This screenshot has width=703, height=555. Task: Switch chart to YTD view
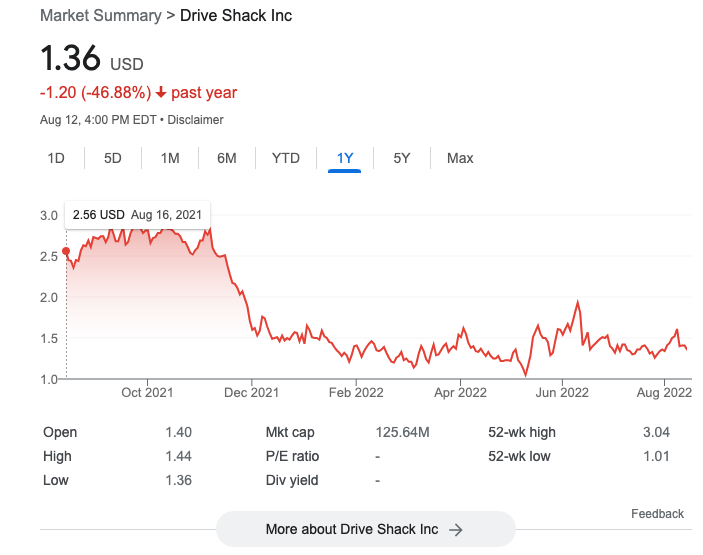click(x=286, y=158)
